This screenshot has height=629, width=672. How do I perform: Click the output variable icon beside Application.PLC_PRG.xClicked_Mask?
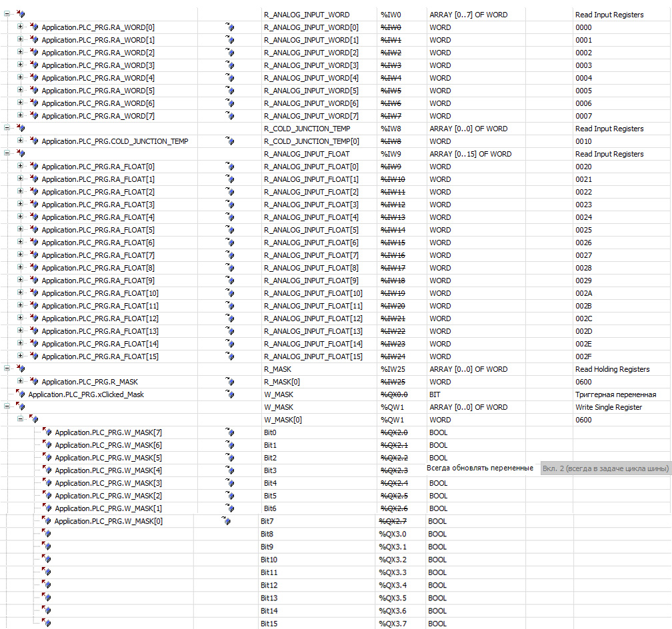click(21, 394)
